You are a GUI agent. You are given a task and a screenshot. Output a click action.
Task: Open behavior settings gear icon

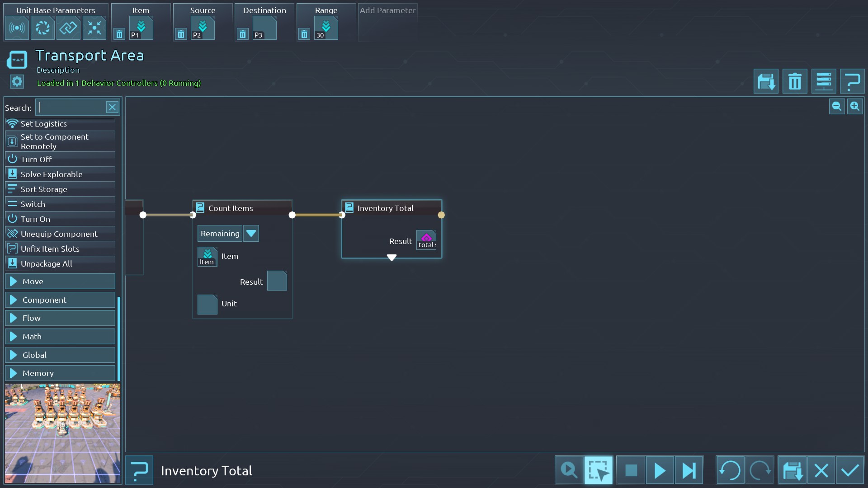point(17,81)
